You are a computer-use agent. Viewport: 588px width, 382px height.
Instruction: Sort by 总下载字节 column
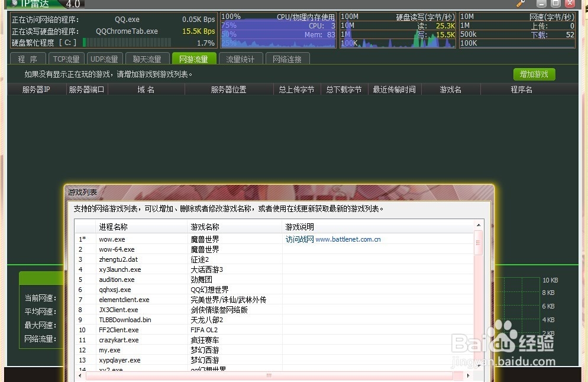(x=344, y=89)
